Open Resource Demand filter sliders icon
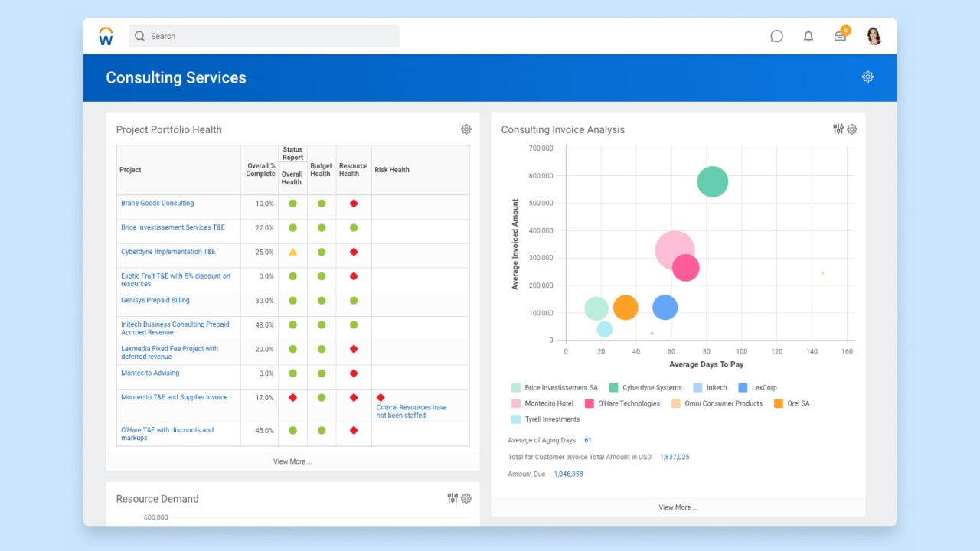 452,498
